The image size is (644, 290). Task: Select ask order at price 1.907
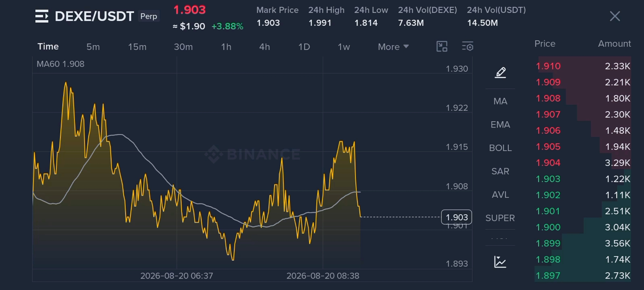coord(583,114)
